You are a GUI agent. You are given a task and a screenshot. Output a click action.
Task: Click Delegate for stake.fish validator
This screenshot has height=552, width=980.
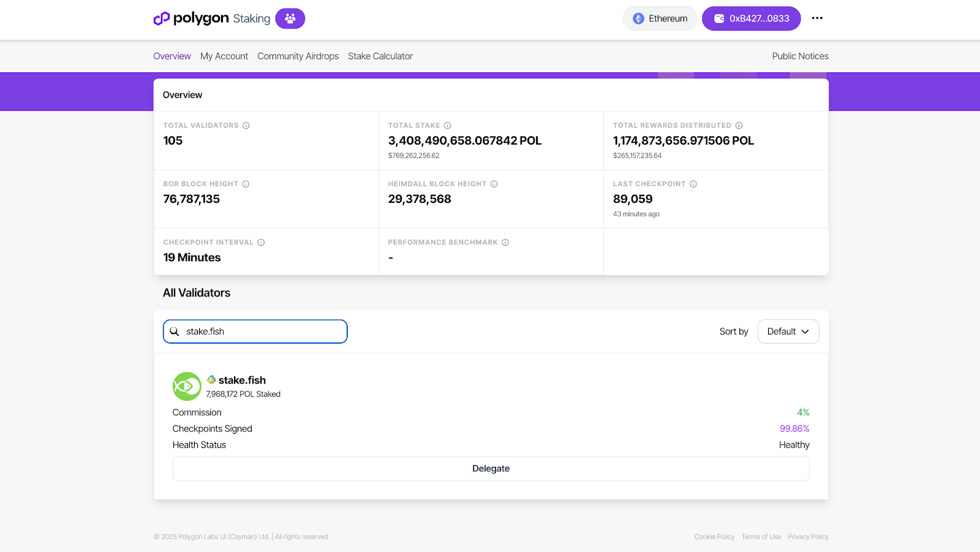(491, 469)
